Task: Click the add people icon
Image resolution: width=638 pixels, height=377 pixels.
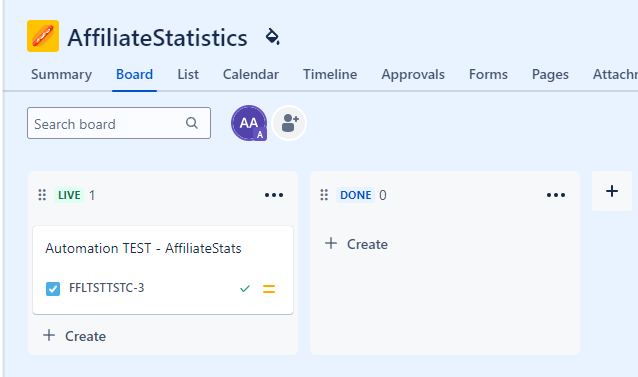Action: click(289, 123)
